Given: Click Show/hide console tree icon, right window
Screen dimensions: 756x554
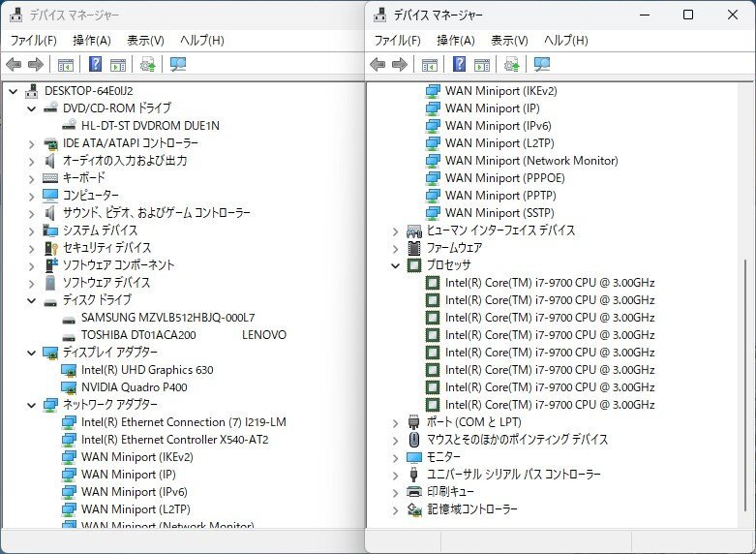Looking at the screenshot, I should point(430,64).
